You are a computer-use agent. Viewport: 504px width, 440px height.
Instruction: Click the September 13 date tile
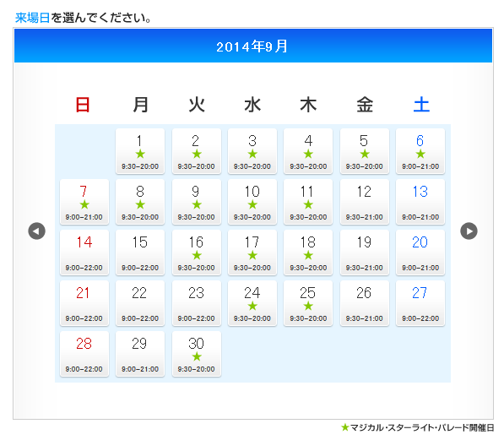tap(420, 202)
